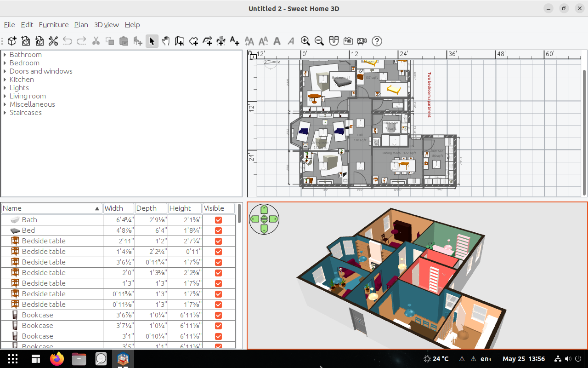Toggle visibility of the 2'11" wide Bedside table
The image size is (588, 368).
219,241
